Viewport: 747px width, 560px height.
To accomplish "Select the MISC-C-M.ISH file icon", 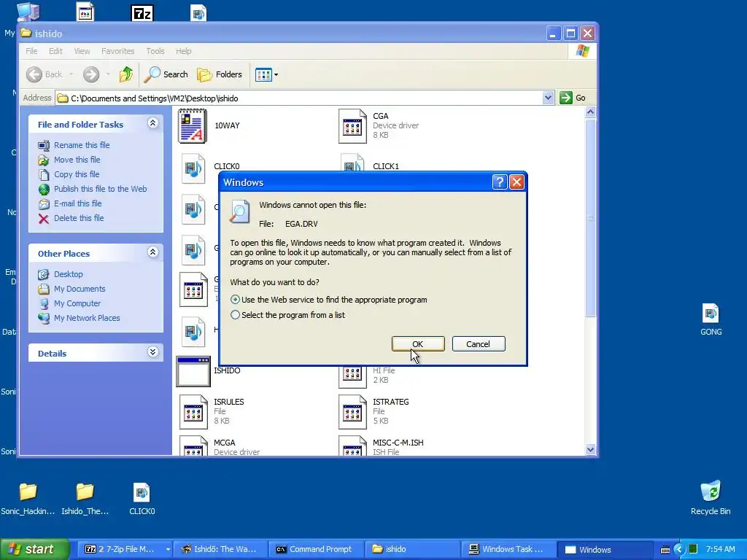I will click(352, 446).
